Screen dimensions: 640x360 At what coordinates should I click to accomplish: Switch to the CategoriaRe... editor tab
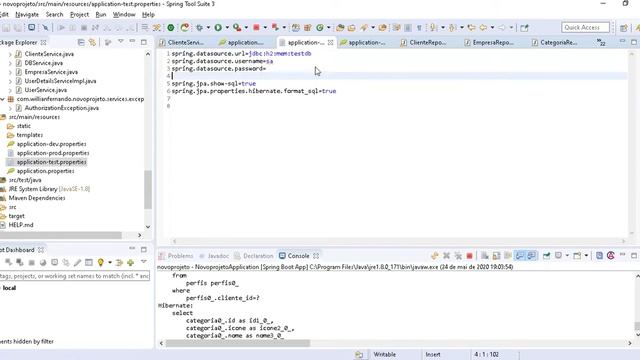click(x=554, y=42)
